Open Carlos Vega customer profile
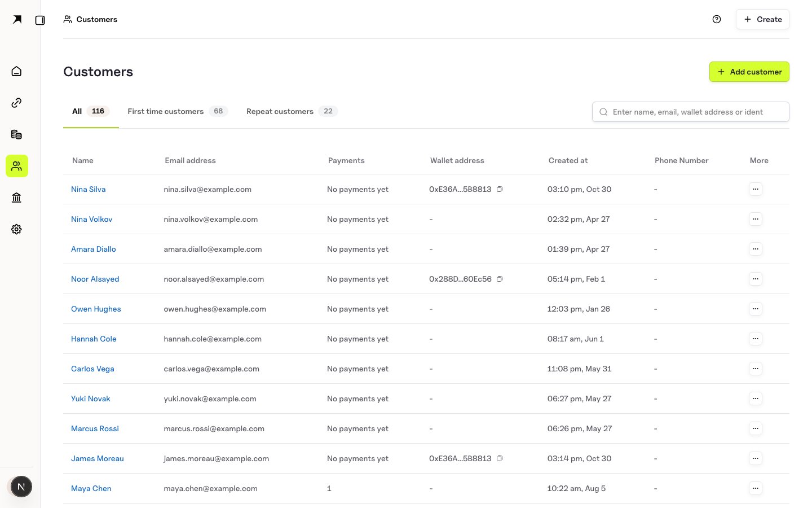This screenshot has width=812, height=508. (92, 369)
